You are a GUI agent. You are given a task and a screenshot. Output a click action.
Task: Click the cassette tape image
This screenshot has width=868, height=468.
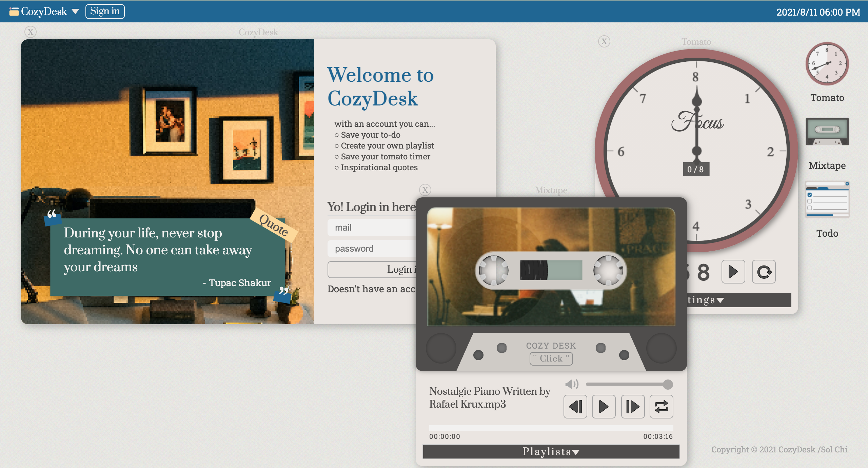point(551,267)
